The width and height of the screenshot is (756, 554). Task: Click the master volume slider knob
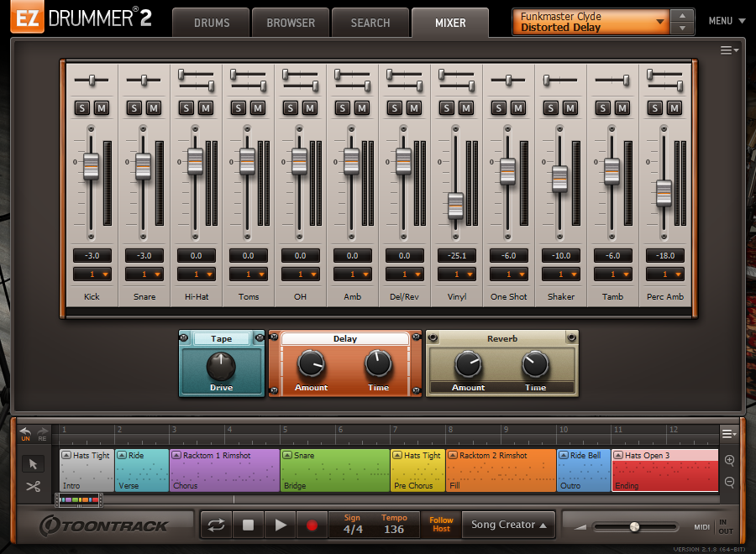coord(634,526)
